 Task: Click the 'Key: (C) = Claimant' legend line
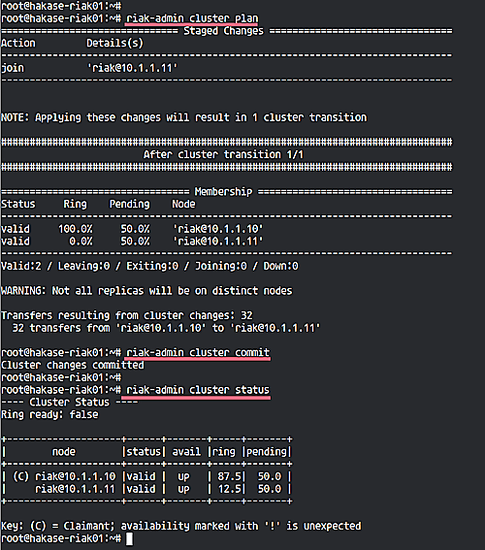coord(181,526)
